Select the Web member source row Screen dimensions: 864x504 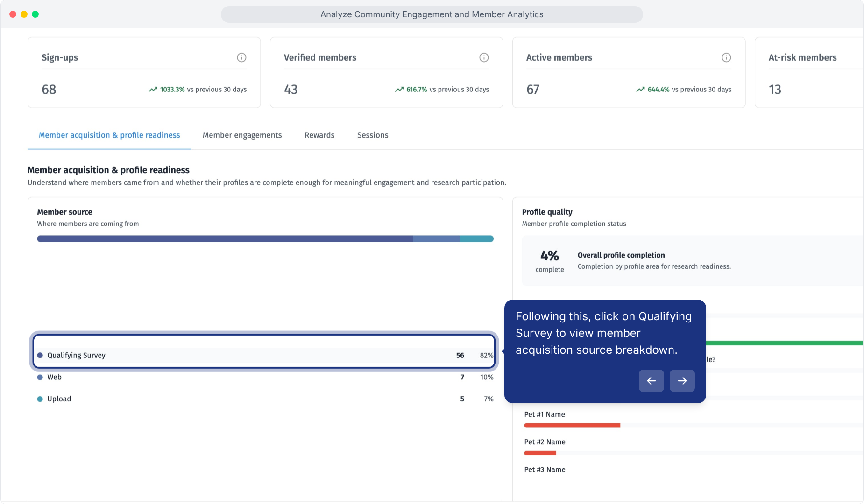(265, 377)
